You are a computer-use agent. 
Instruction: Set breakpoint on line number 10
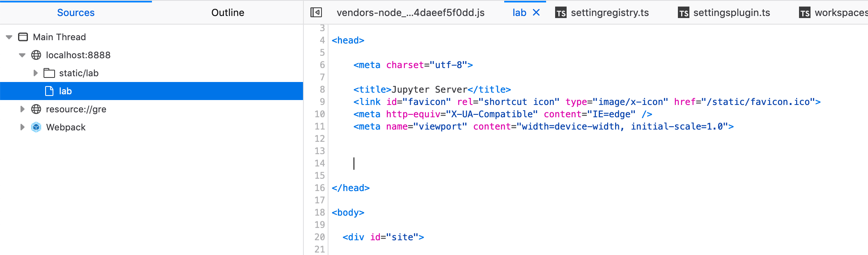320,114
